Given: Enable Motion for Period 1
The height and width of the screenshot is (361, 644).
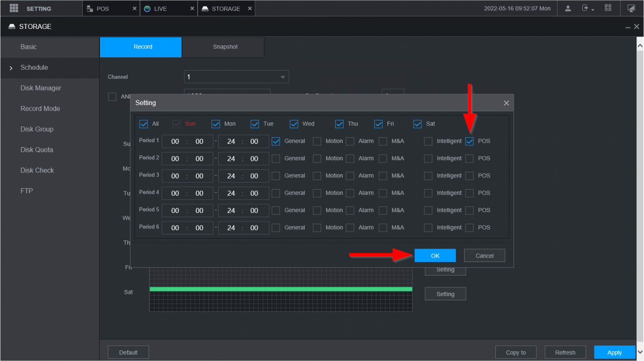Looking at the screenshot, I should coord(317,141).
